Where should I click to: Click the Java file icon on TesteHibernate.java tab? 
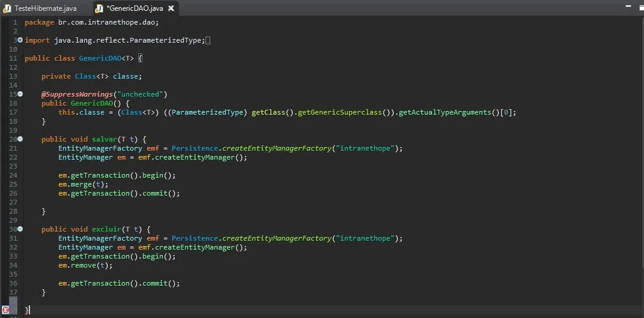click(8, 8)
